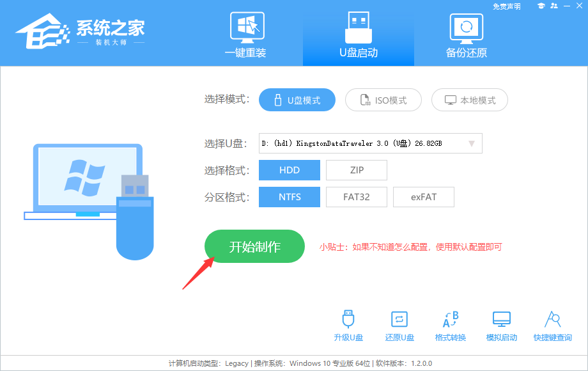This screenshot has height=371, width=588.
Task: Open the U盘 selection dropdown
Action: (x=472, y=143)
